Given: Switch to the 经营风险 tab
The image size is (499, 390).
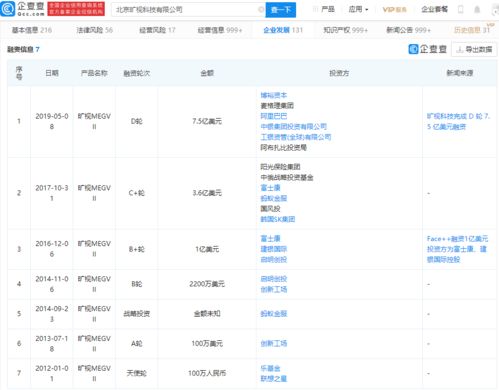Looking at the screenshot, I should tap(157, 30).
